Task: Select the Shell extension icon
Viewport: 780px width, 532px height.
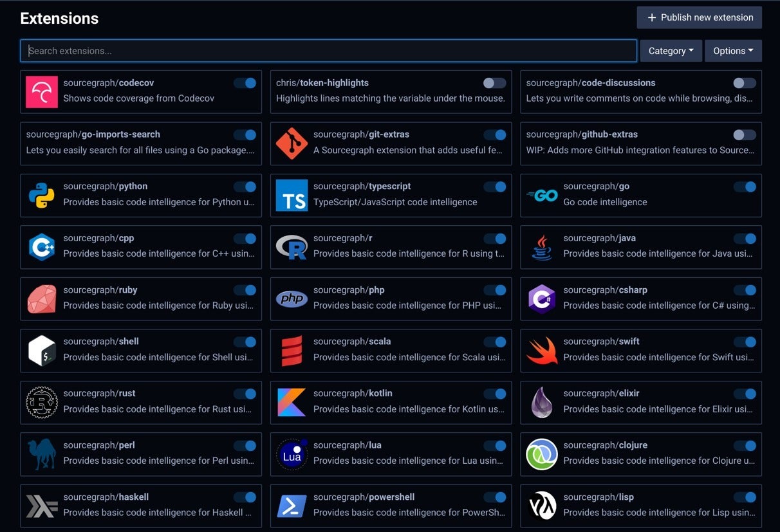Action: click(42, 351)
